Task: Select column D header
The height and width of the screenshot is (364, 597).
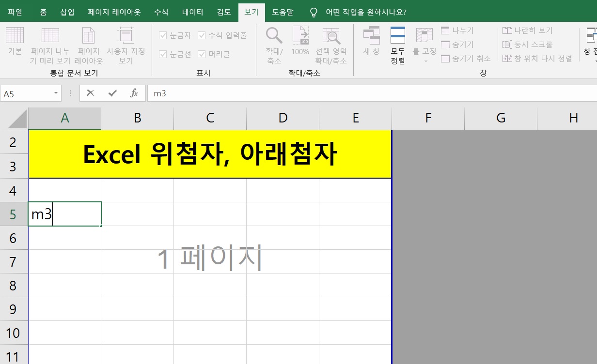Action: click(283, 118)
